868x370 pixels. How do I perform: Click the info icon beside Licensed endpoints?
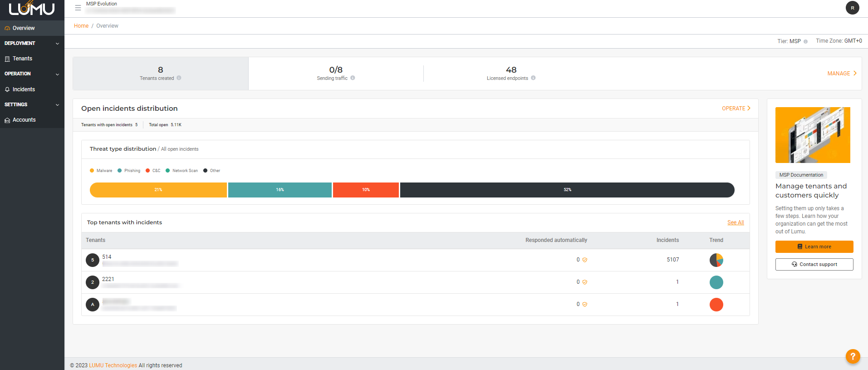[x=533, y=78]
